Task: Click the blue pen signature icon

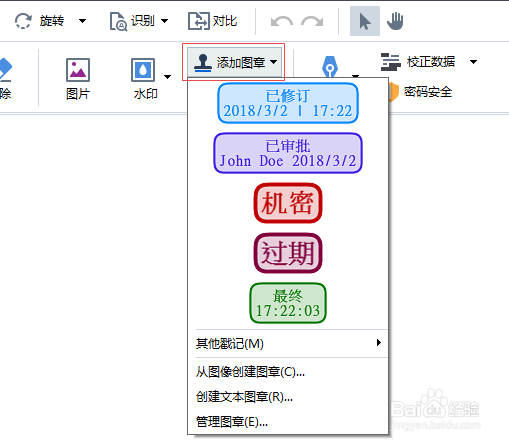Action: [330, 67]
